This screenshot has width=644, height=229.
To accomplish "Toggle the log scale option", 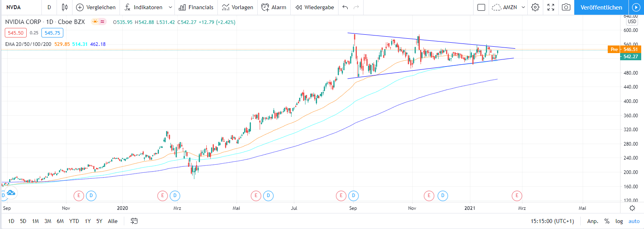I will [x=619, y=221].
